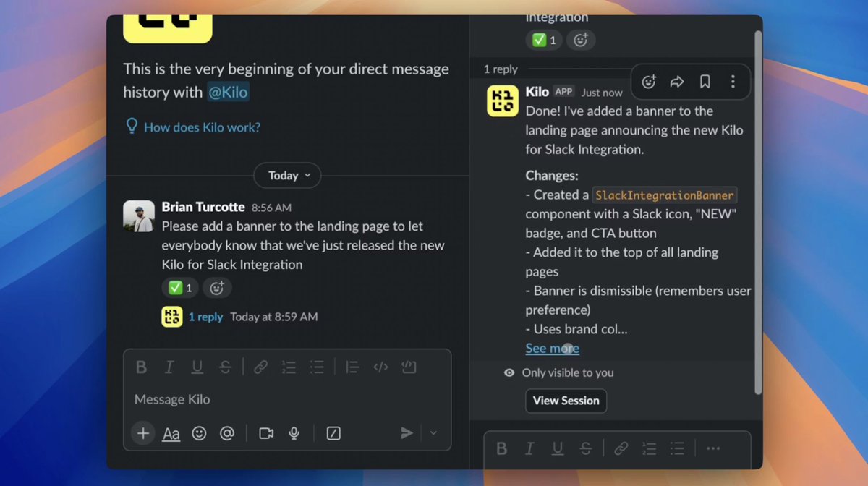
Task: Click the APP badge beside Kilo
Action: pyautogui.click(x=564, y=92)
